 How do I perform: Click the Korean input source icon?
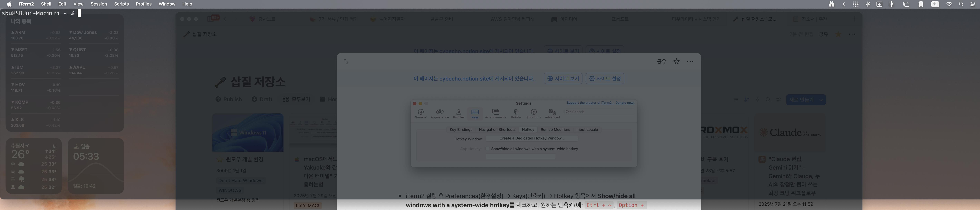tap(935, 4)
